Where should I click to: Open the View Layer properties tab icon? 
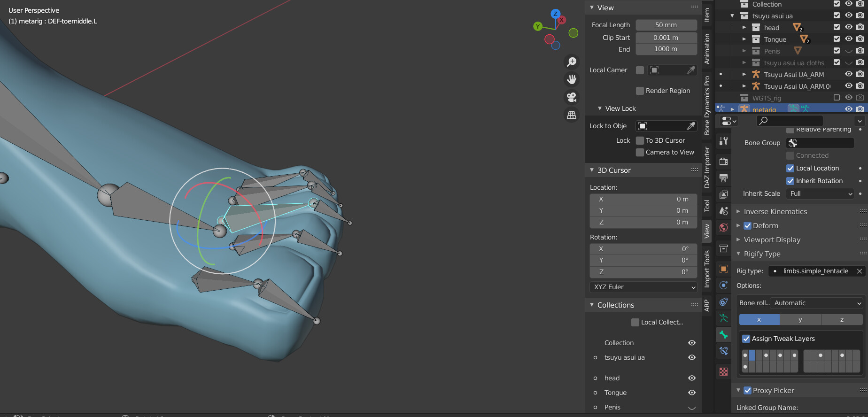coord(724,194)
